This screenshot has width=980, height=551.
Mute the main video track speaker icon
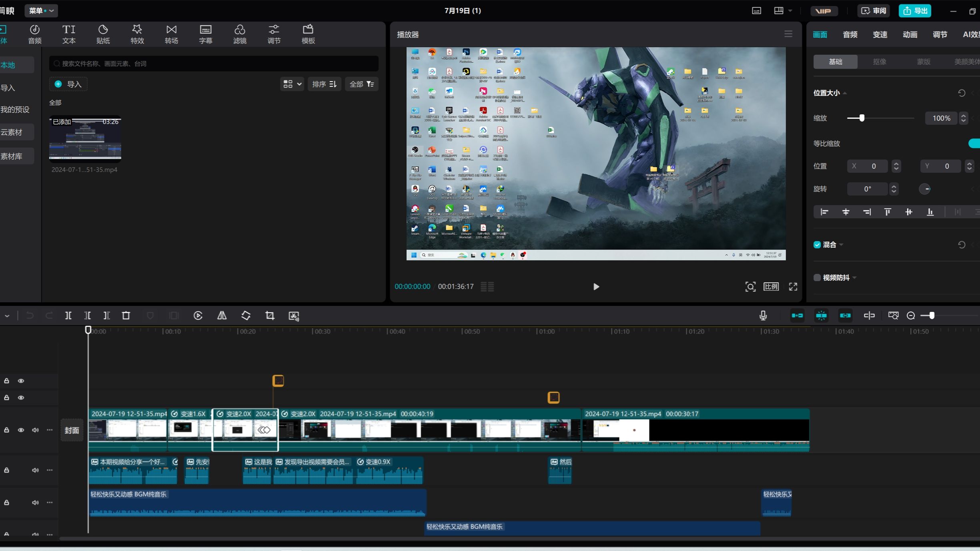tap(35, 430)
